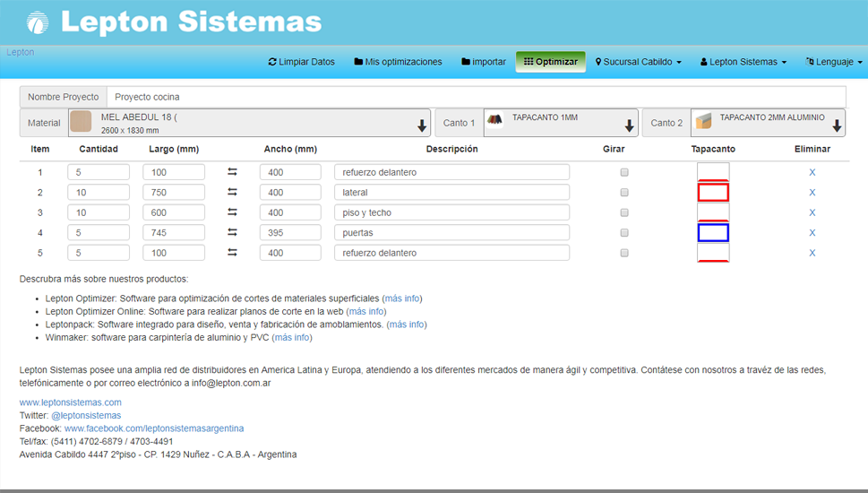868x493 pixels.
Task: Click description field 'piso y techo'
Action: click(451, 212)
